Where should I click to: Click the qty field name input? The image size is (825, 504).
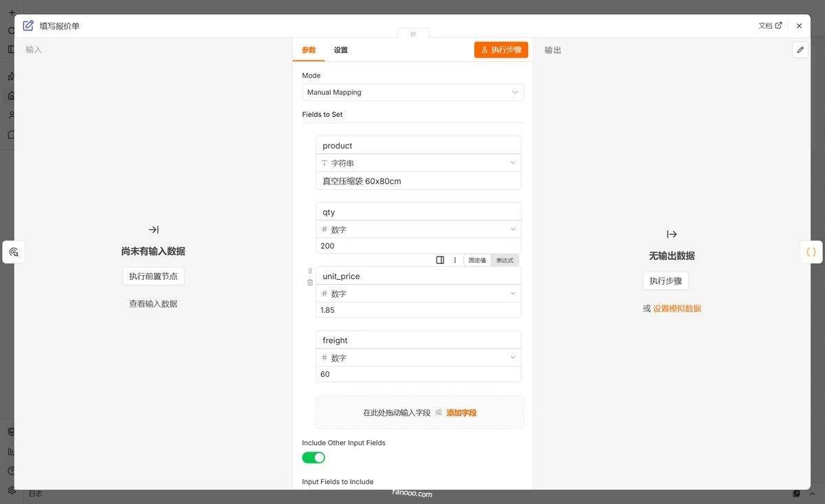click(419, 212)
